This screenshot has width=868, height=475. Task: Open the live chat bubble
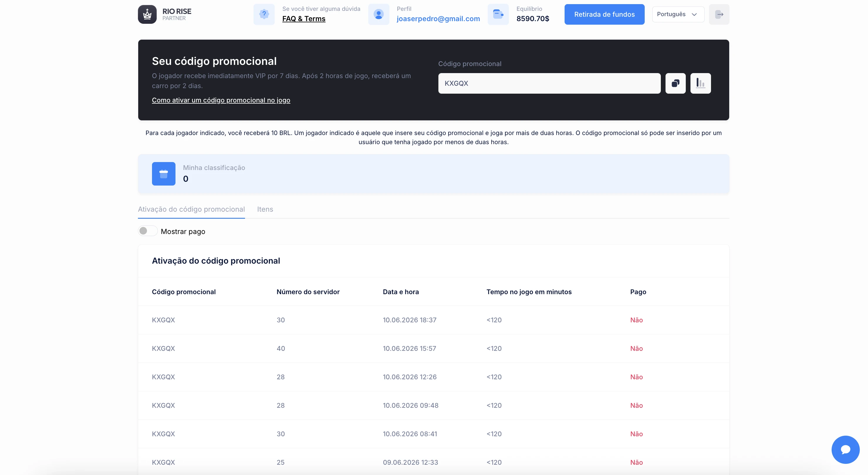[845, 449]
